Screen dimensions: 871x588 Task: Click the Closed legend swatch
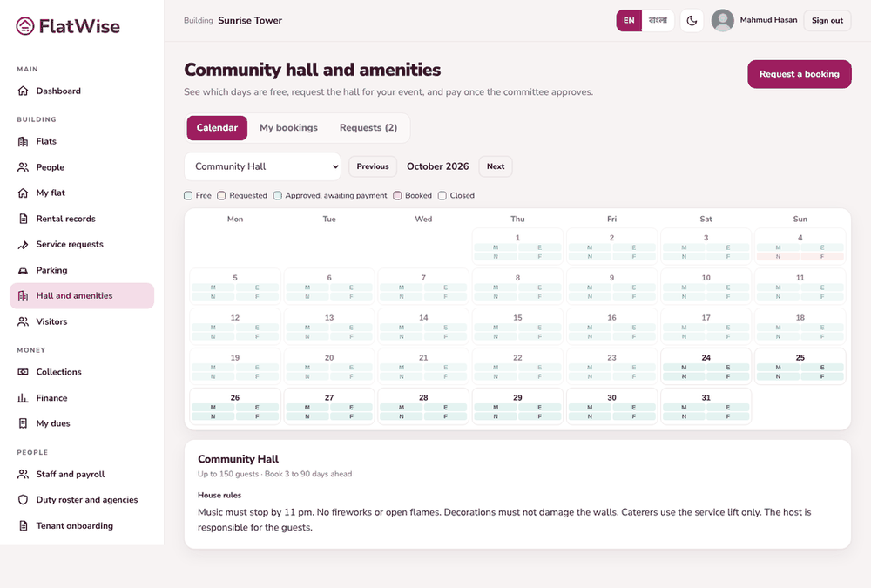click(442, 196)
